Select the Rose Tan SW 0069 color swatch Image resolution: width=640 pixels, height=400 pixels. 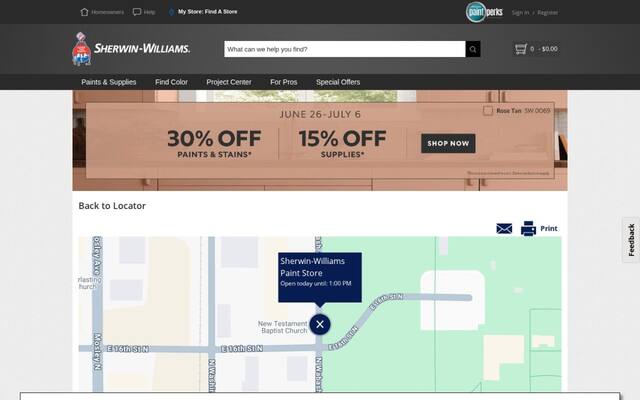coord(488,111)
